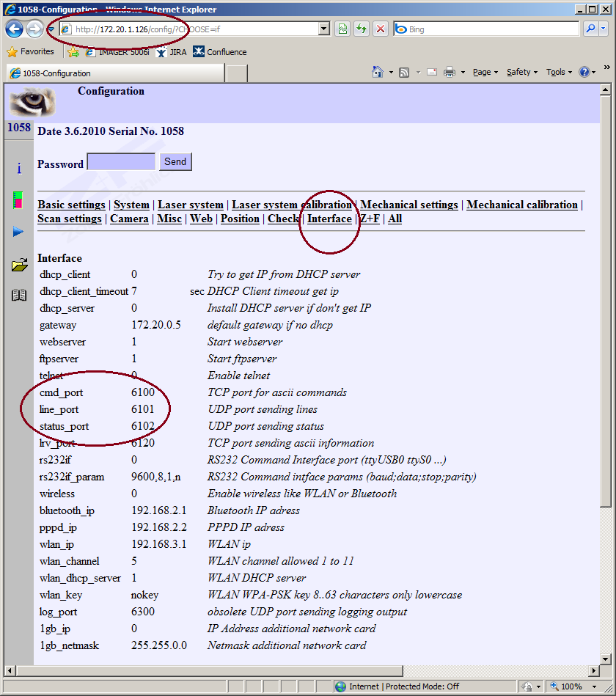Toggle Compatibility View icon

[342, 29]
